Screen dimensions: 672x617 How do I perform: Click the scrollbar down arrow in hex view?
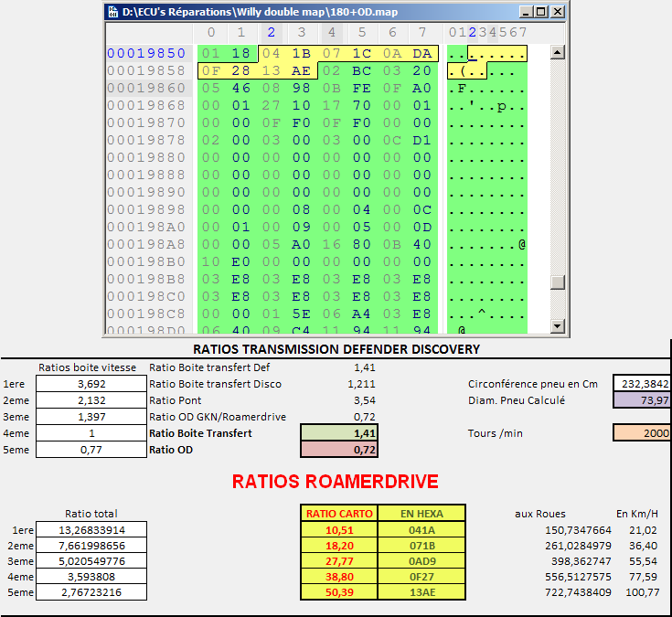pyautogui.click(x=557, y=325)
